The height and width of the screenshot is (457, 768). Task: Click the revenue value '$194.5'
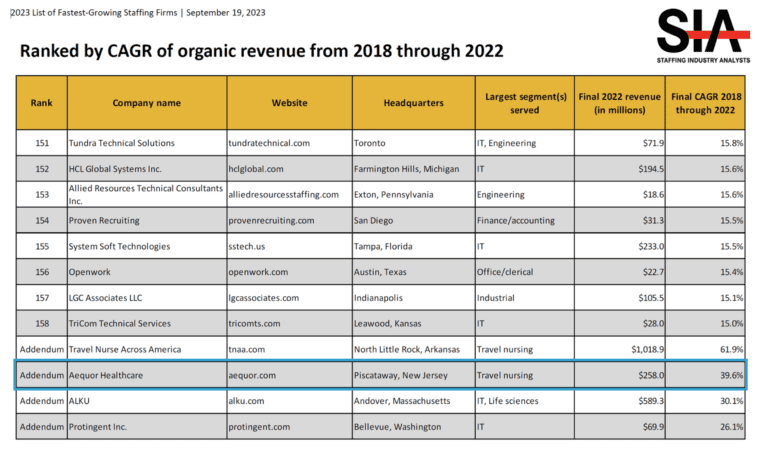point(651,169)
